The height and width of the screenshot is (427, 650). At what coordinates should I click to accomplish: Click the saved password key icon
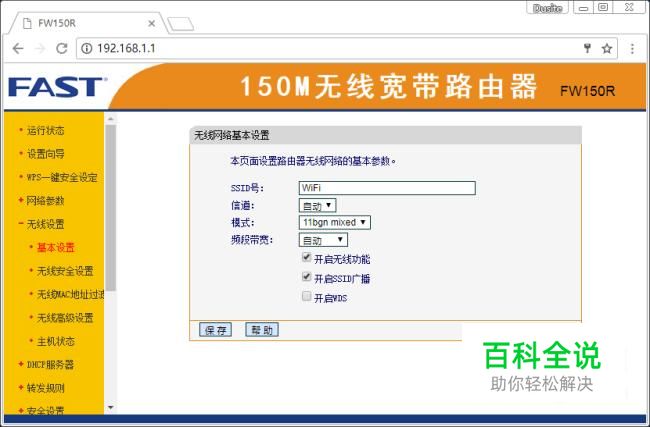pyautogui.click(x=587, y=48)
